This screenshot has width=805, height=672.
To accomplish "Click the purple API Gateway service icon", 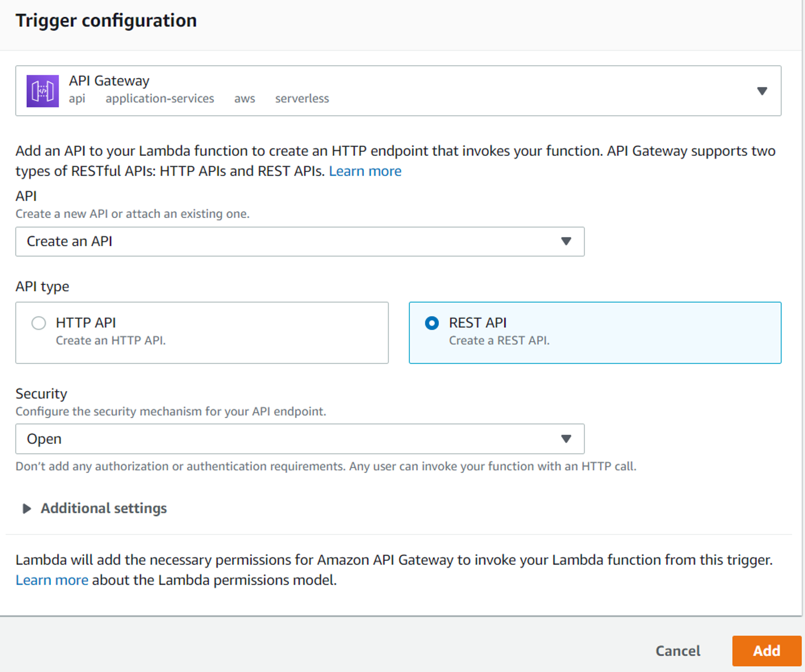I will click(x=43, y=91).
